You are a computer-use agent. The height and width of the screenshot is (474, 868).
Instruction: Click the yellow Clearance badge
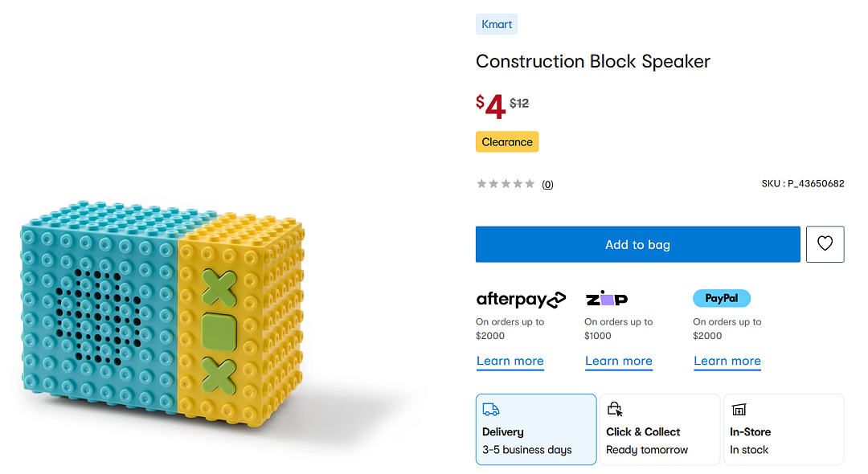pos(507,141)
